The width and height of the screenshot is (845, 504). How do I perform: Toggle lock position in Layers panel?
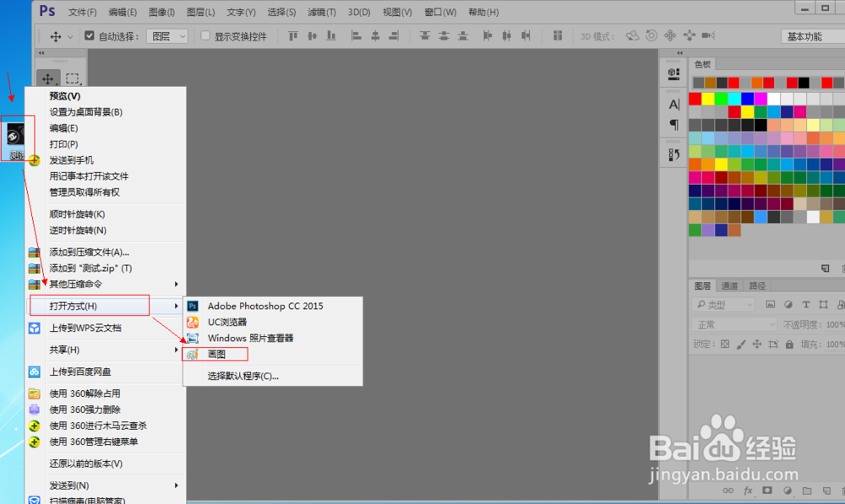pos(757,344)
